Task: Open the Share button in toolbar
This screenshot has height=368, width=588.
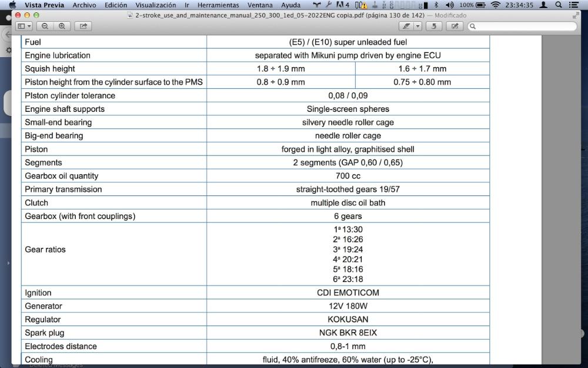Action: [x=83, y=26]
